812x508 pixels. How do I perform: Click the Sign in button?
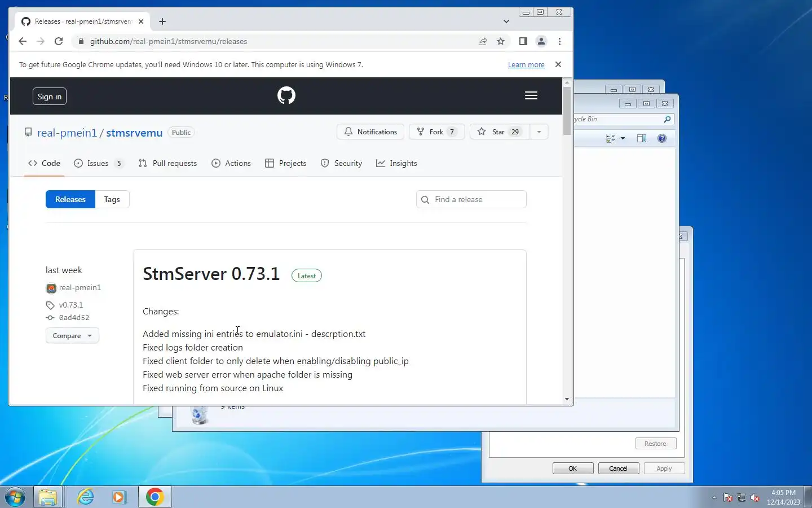point(50,97)
